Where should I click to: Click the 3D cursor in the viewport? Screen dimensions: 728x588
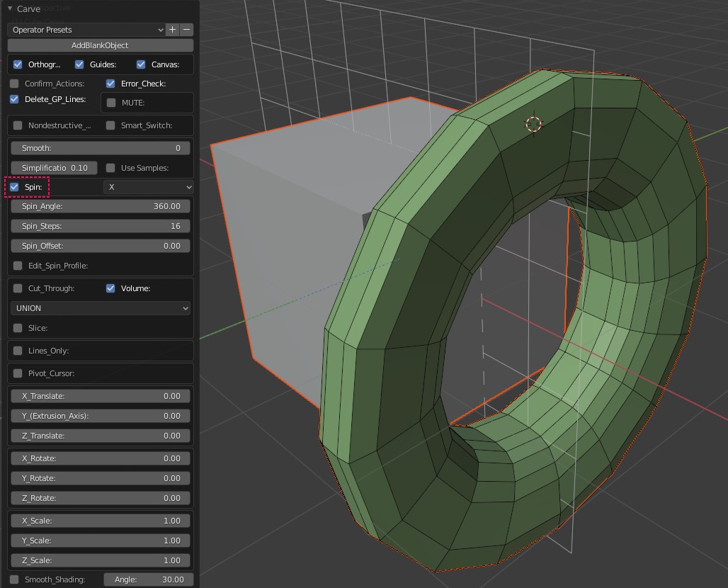tap(533, 125)
